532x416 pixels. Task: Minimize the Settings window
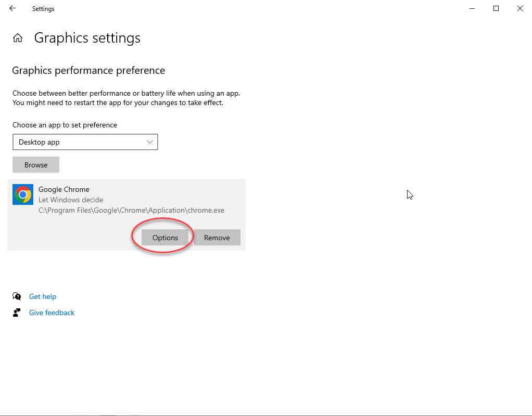coord(472,8)
